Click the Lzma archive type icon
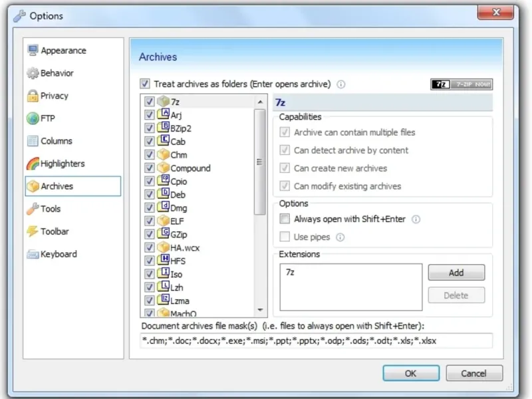This screenshot has height=399, width=532. (x=163, y=300)
